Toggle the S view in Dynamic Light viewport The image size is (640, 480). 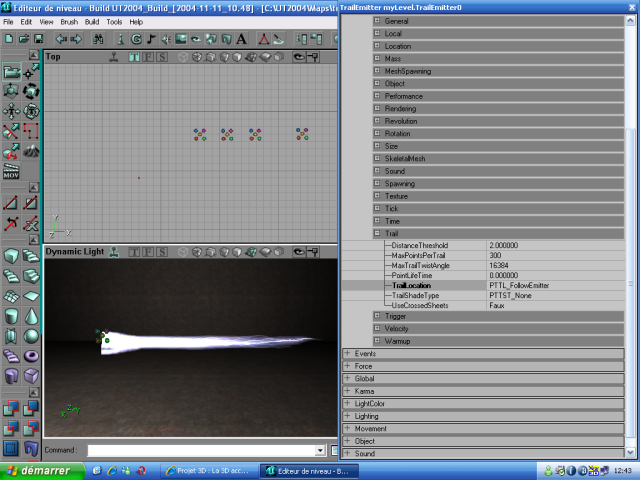pyautogui.click(x=162, y=252)
